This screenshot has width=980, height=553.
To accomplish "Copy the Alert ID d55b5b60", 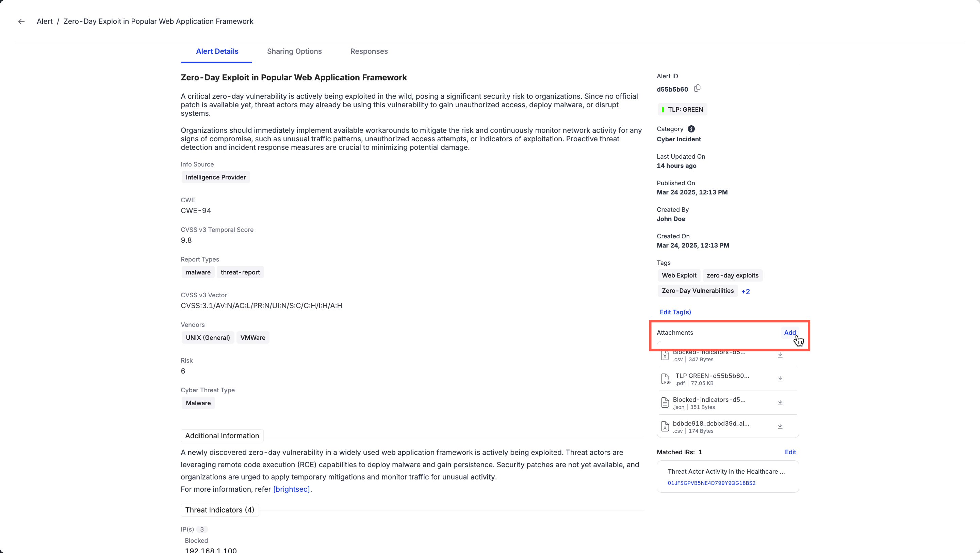I will tap(697, 88).
